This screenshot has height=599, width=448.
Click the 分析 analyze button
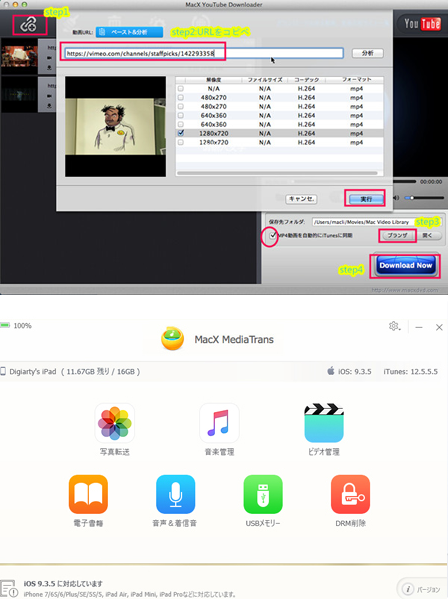367,53
